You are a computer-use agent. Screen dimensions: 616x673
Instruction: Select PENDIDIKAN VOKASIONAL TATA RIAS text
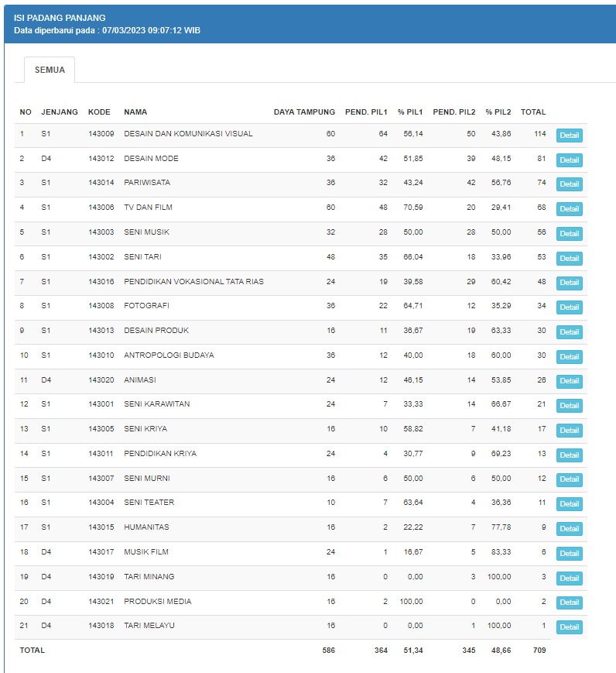click(194, 282)
